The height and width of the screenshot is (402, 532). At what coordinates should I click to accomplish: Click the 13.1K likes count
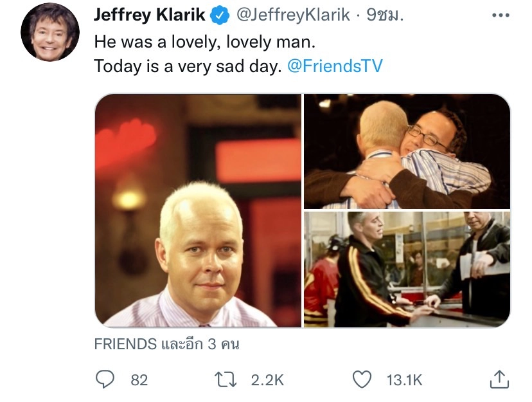(x=404, y=380)
